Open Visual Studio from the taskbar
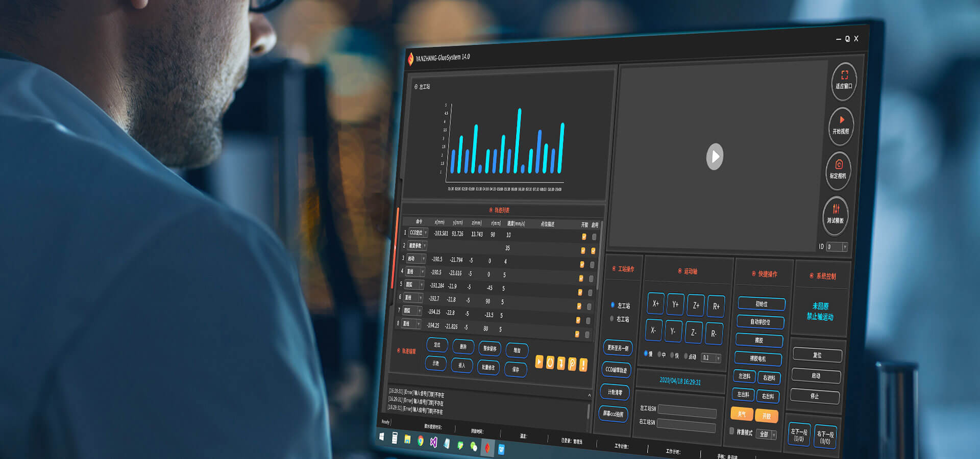Viewport: 980px width, 459px height. (433, 442)
